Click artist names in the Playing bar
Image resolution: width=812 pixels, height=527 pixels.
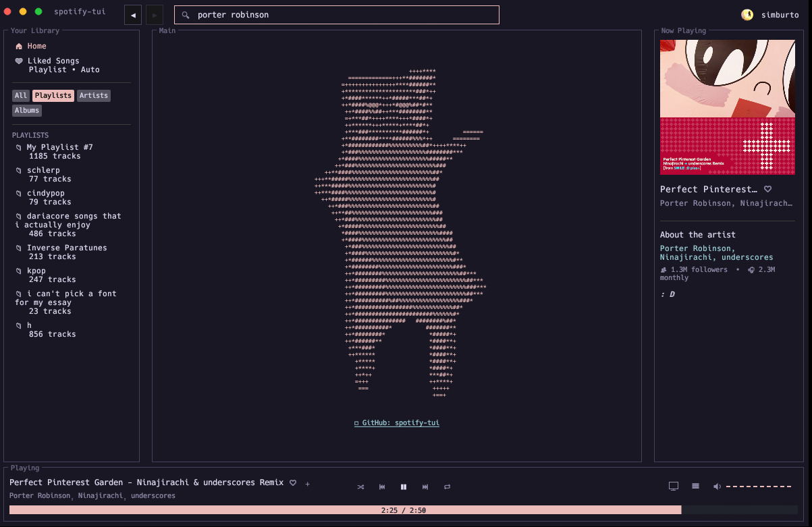click(92, 496)
